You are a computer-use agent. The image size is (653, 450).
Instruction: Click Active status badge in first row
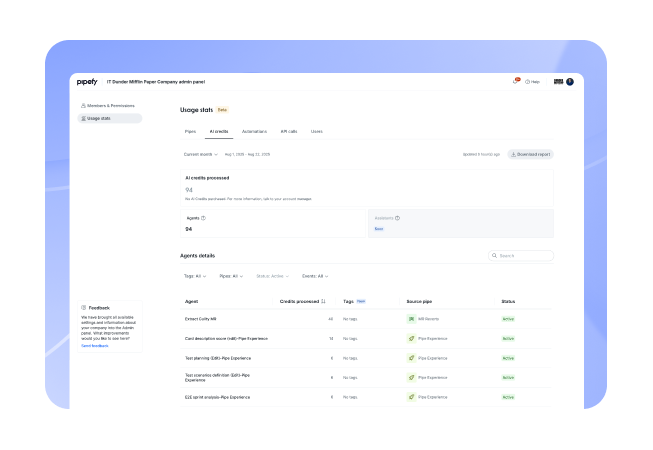tap(508, 319)
